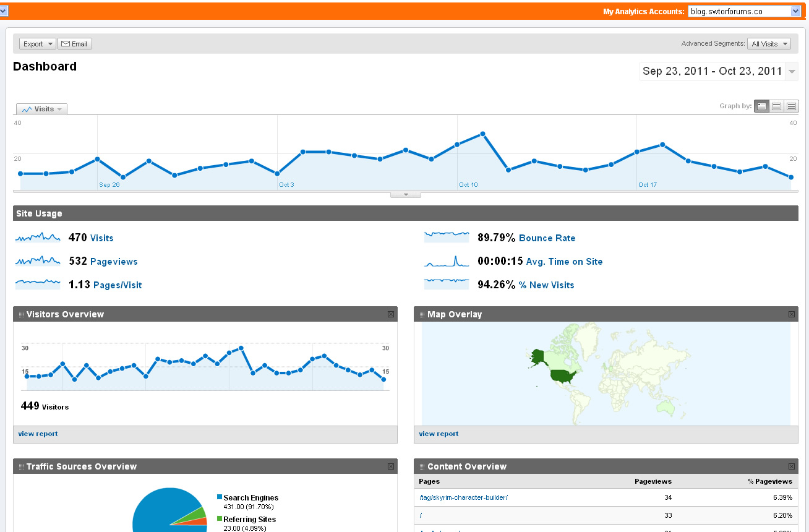
Task: Close the Visitors Overview widget
Action: coord(391,314)
